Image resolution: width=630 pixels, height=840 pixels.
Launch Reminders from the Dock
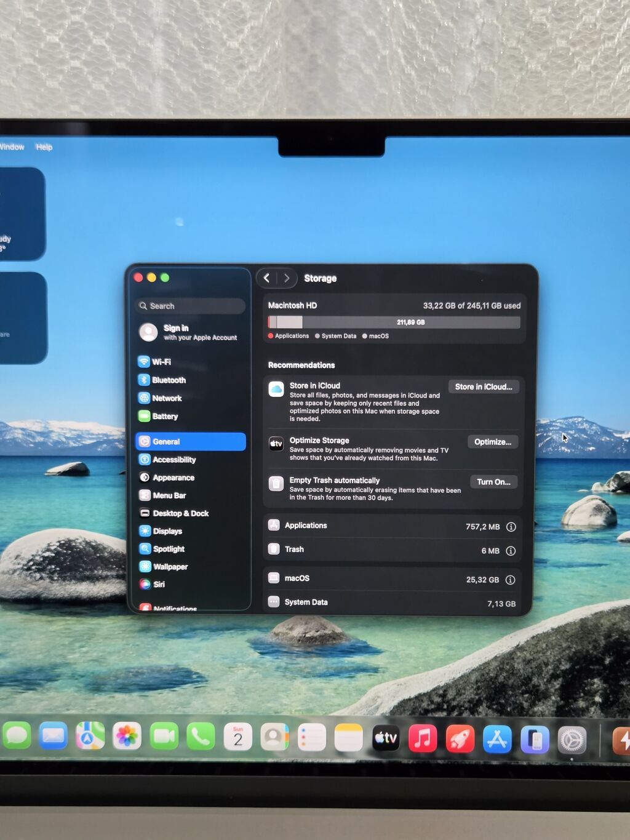(312, 737)
